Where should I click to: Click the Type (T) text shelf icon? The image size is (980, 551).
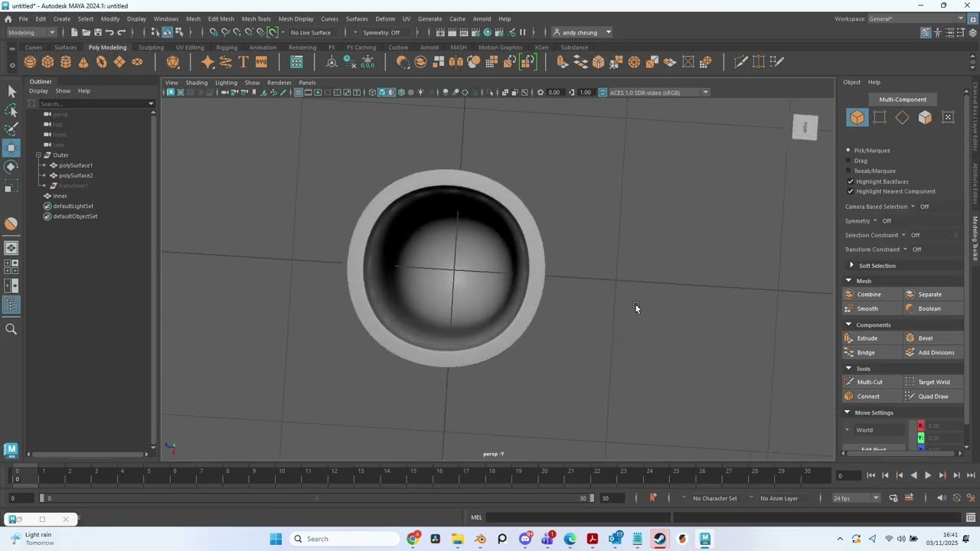243,62
